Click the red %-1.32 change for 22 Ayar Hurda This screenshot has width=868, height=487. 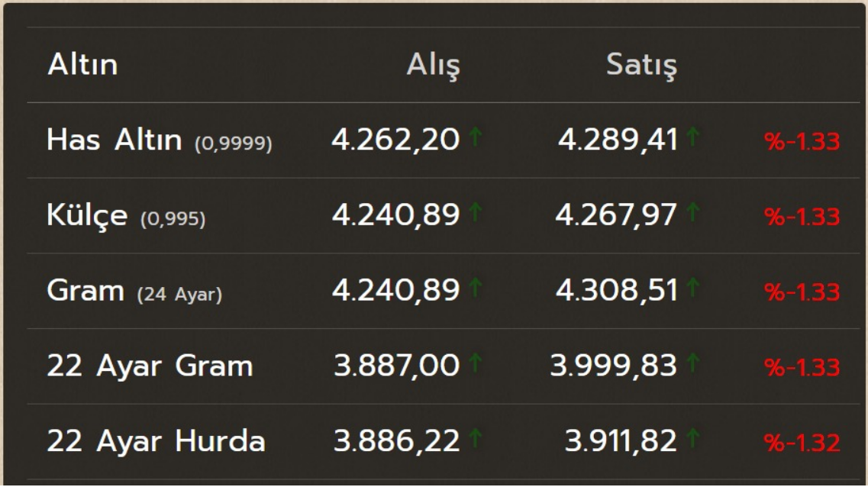802,443
